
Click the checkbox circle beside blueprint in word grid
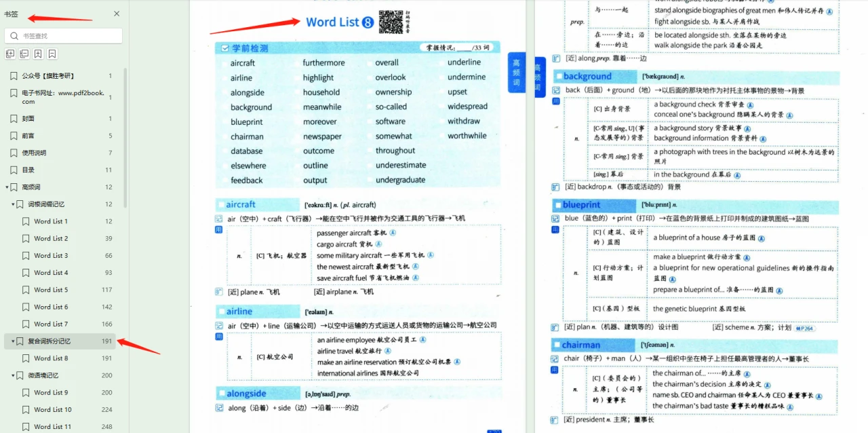tap(224, 122)
